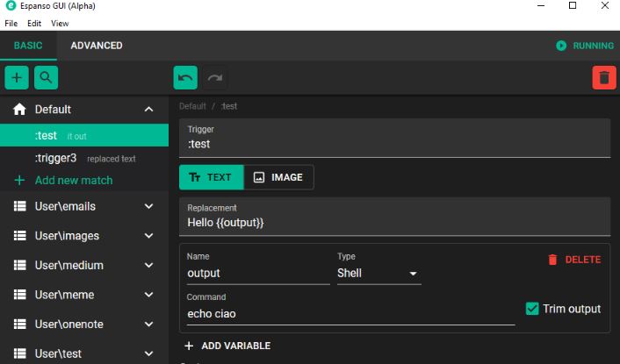Image resolution: width=620 pixels, height=364 pixels.
Task: Click the ADD VARIABLE button
Action: [227, 346]
